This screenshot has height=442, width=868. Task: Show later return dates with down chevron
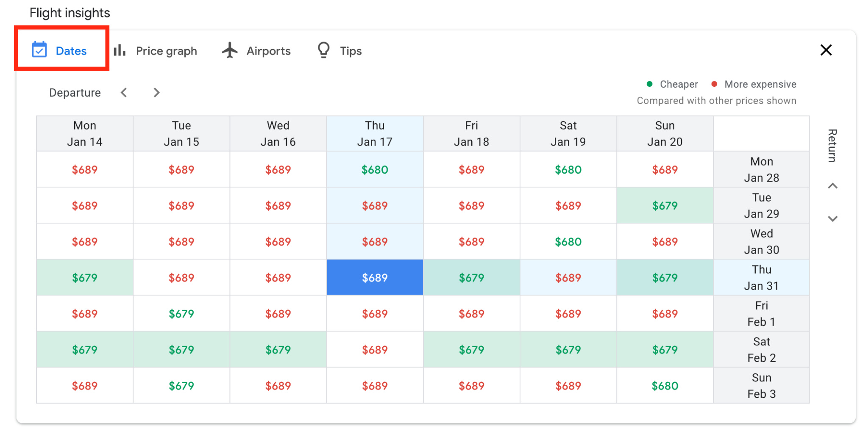click(x=833, y=218)
